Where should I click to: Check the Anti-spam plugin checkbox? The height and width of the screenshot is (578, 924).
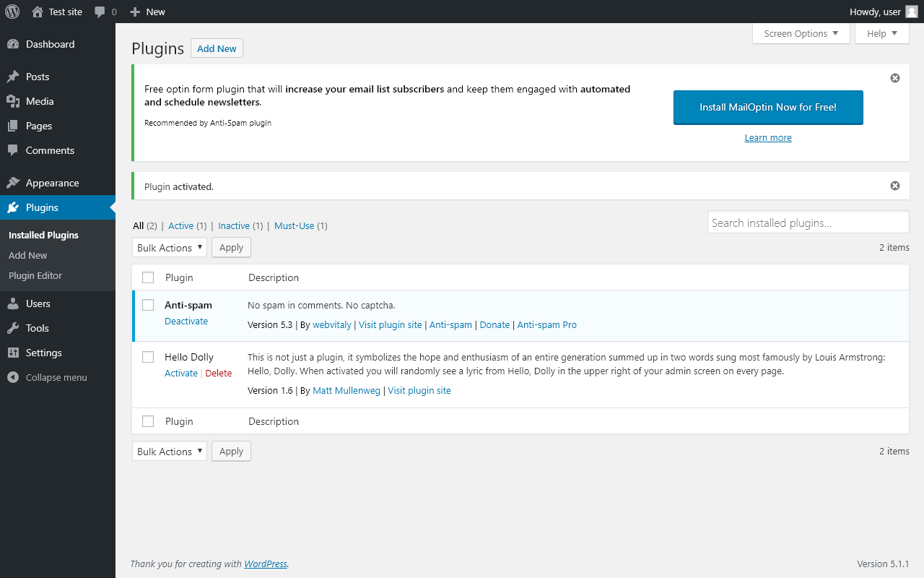[148, 305]
